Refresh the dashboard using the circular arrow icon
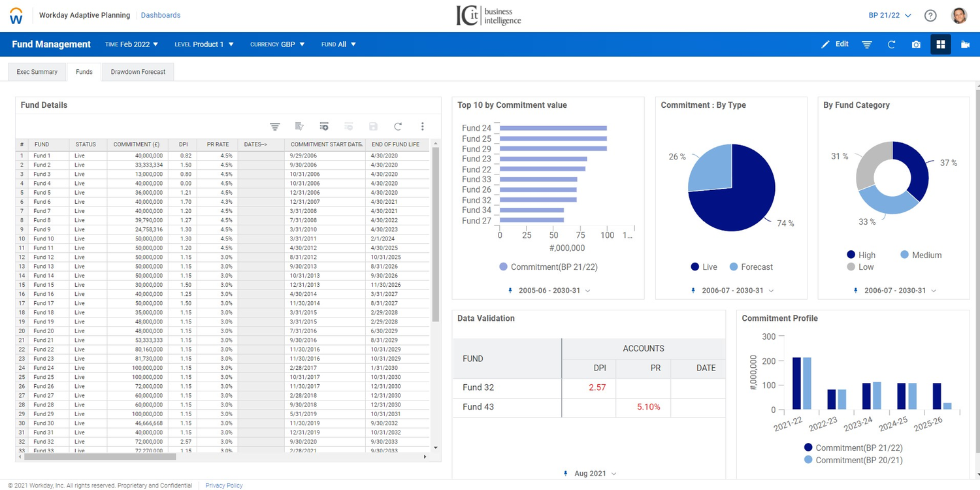Image resolution: width=980 pixels, height=490 pixels. point(890,44)
